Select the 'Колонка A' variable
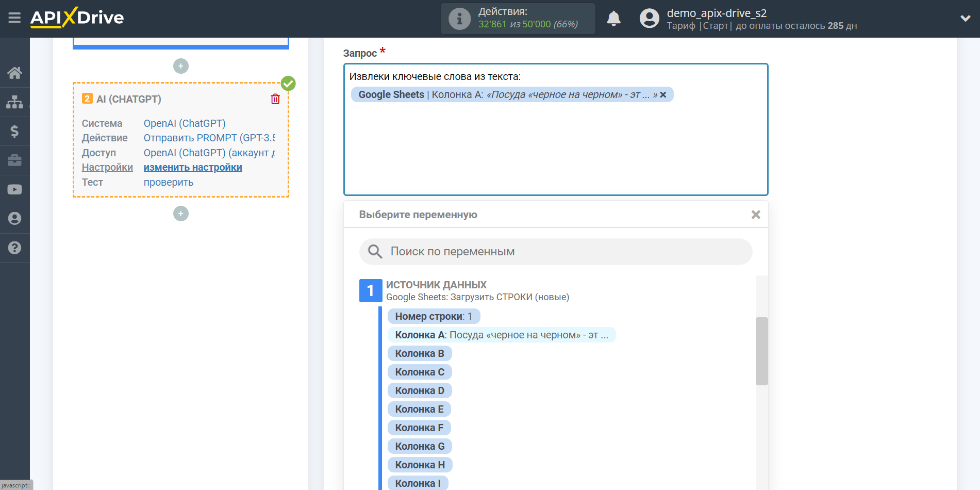Viewport: 980px width, 490px height. point(502,335)
